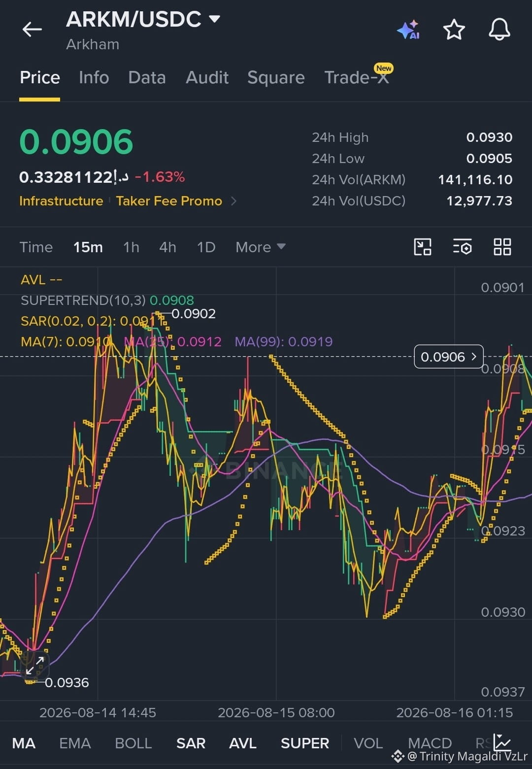Open the Trade-X tab

click(x=357, y=77)
